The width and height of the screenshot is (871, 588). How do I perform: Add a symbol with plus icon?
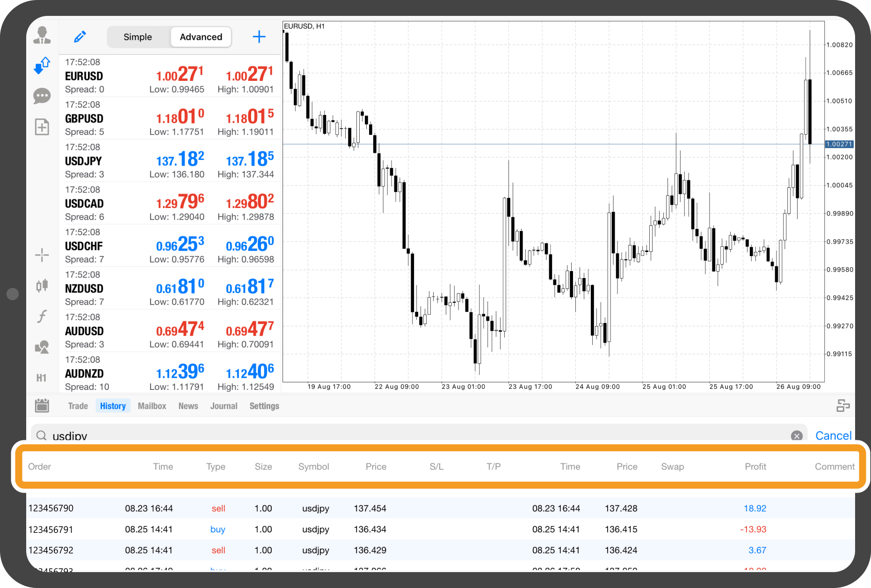click(259, 37)
